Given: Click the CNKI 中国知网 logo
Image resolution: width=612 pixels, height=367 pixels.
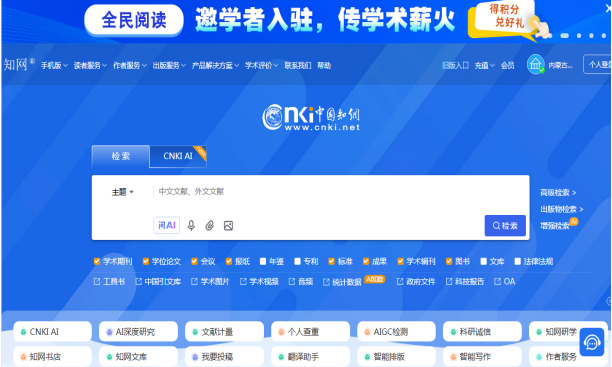Looking at the screenshot, I should [311, 117].
